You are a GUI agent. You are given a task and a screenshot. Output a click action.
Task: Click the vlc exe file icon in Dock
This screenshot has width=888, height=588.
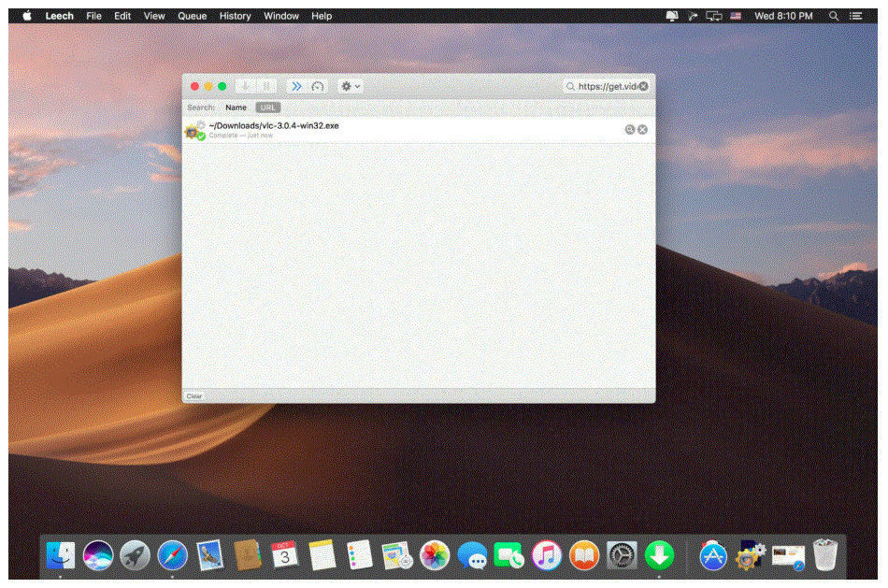pyautogui.click(x=751, y=555)
